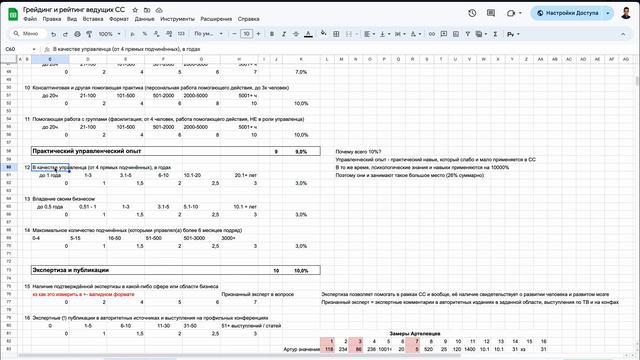Toggle strikethrough formatting
This screenshot has height=360, width=640.
(x=296, y=34)
